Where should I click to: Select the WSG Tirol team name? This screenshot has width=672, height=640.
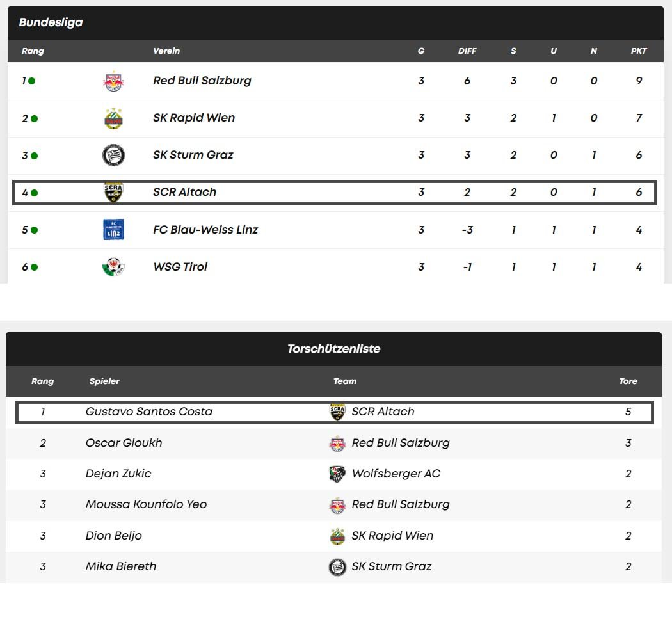click(180, 267)
